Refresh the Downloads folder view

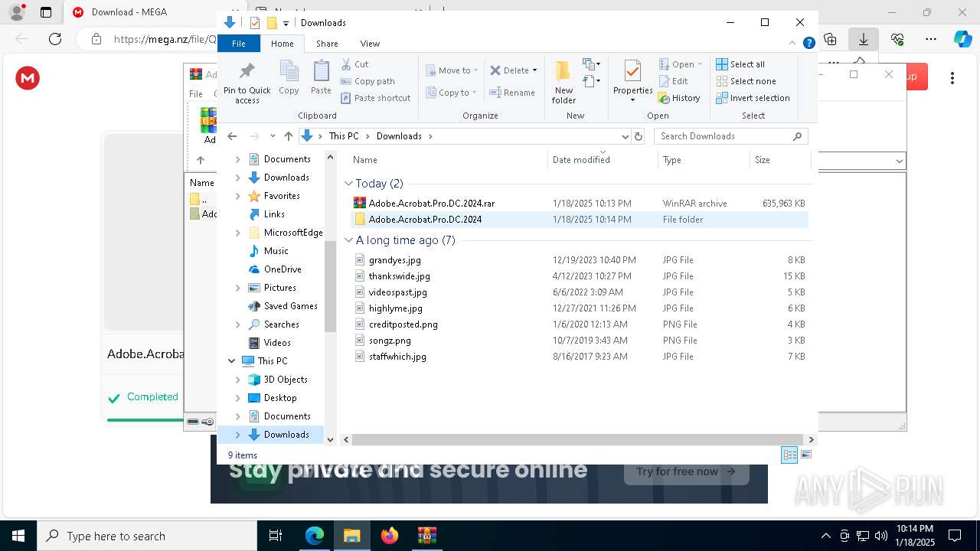click(639, 136)
